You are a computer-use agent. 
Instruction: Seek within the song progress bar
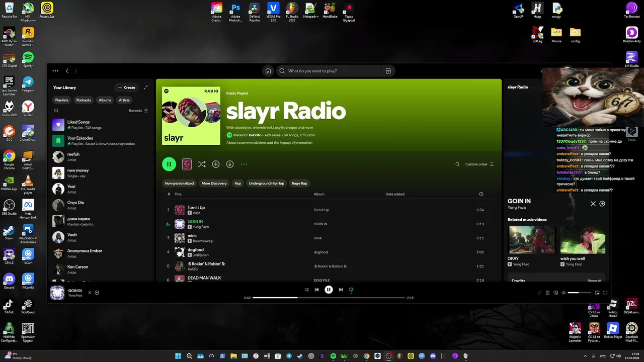[329, 298]
